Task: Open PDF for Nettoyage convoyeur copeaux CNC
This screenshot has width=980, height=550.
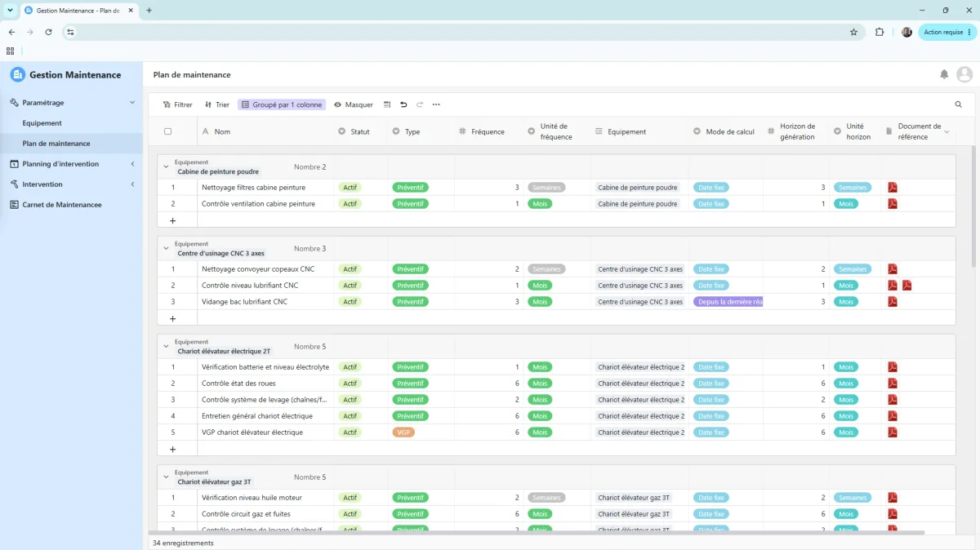Action: [893, 269]
